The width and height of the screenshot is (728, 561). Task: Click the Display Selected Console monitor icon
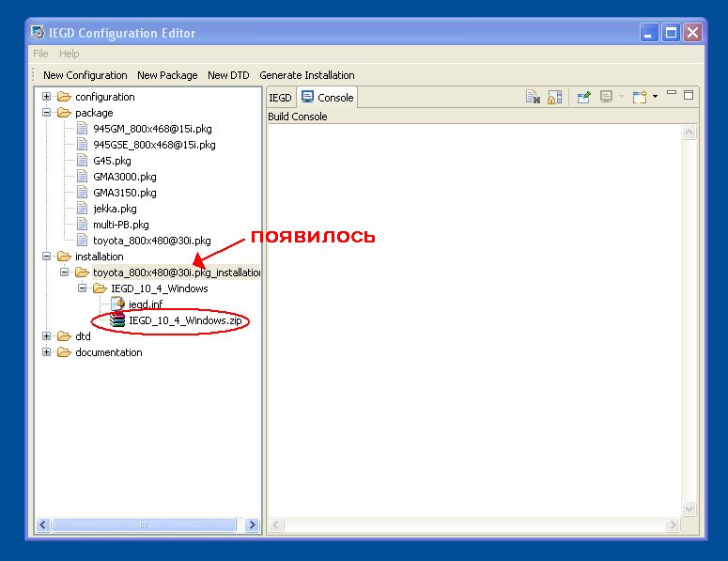[x=607, y=97]
